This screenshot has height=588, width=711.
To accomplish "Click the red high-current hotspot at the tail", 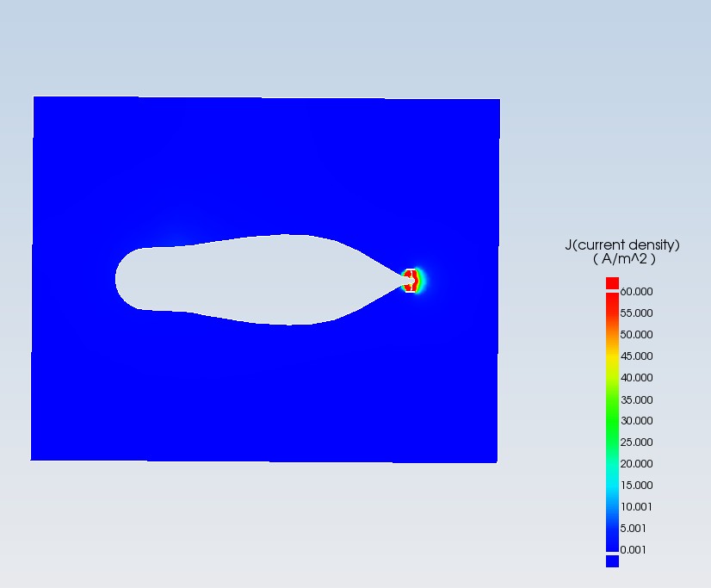I will point(411,280).
